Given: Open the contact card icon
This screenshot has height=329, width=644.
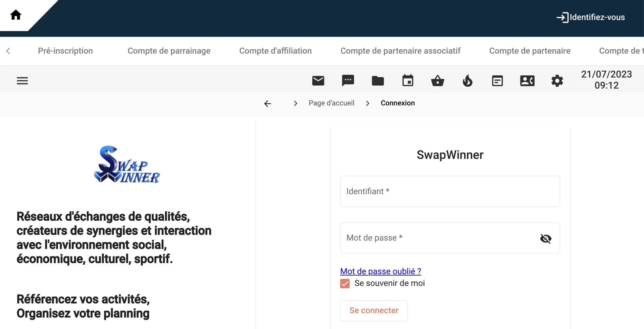Looking at the screenshot, I should (x=527, y=81).
